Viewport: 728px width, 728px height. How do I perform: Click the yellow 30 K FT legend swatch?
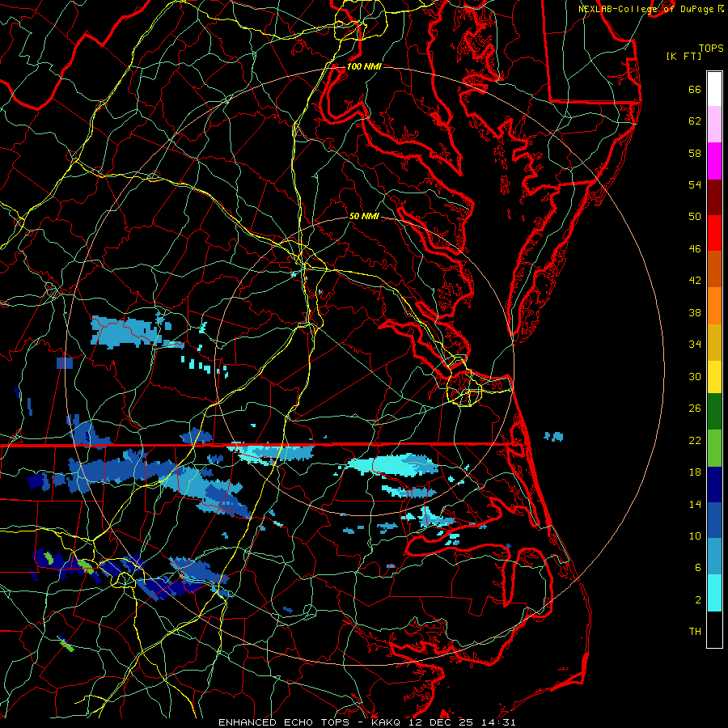[714, 377]
